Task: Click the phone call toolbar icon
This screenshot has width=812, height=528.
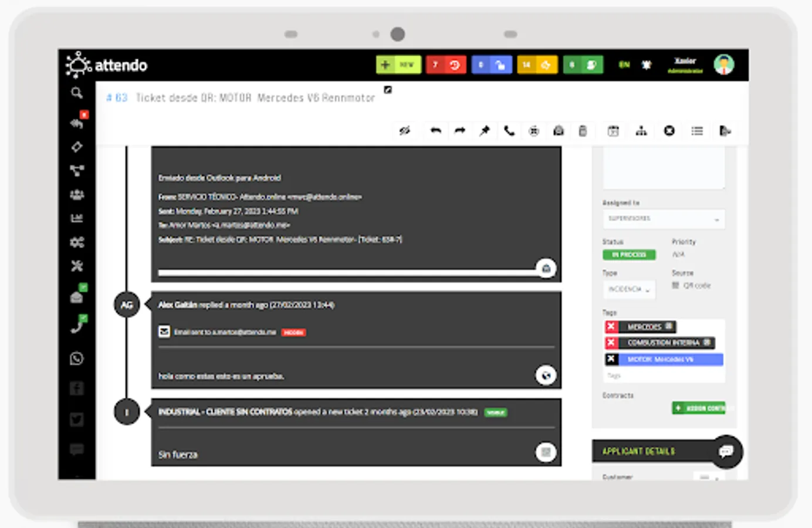Action: point(509,131)
